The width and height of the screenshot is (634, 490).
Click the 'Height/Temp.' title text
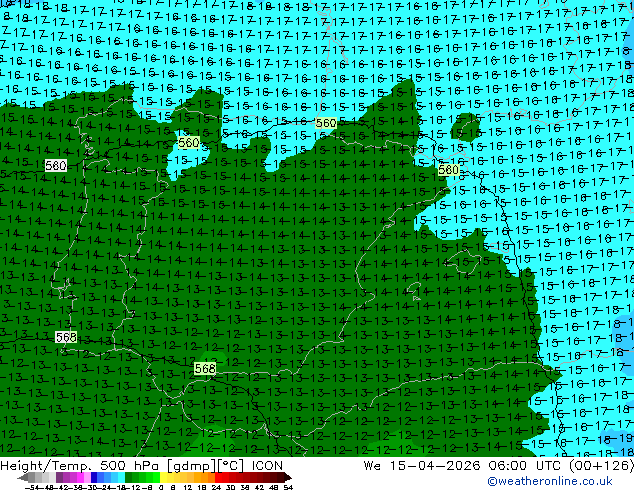45,466
